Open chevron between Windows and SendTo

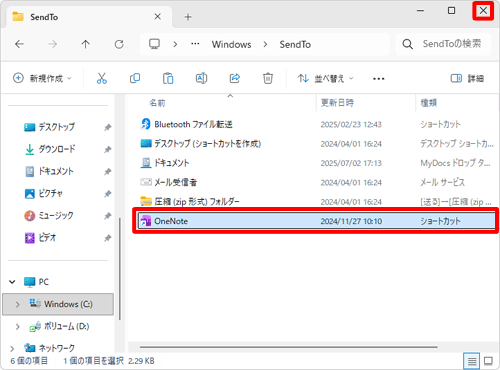265,44
